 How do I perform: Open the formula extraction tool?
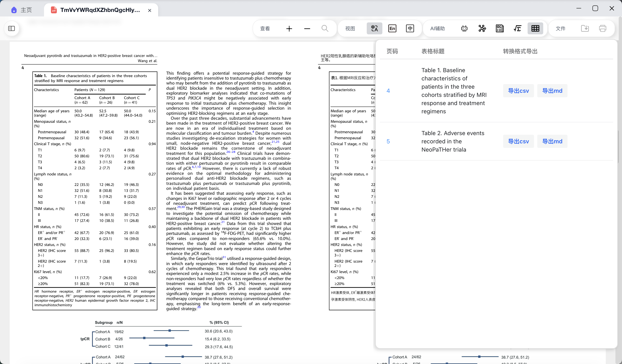517,29
